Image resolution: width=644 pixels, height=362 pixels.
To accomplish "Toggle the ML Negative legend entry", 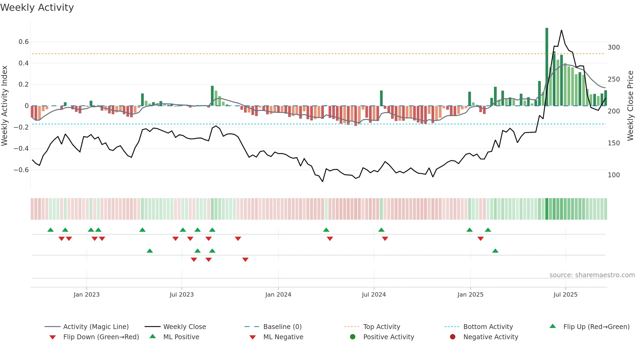I will [x=276, y=337].
